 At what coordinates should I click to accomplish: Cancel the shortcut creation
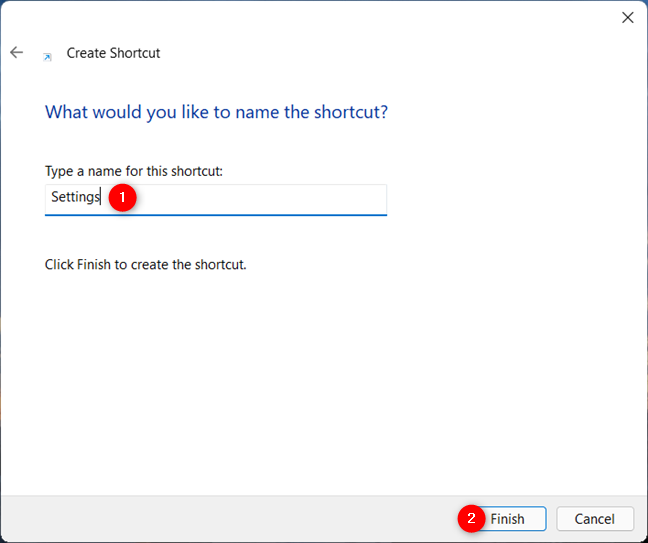pyautogui.click(x=595, y=519)
